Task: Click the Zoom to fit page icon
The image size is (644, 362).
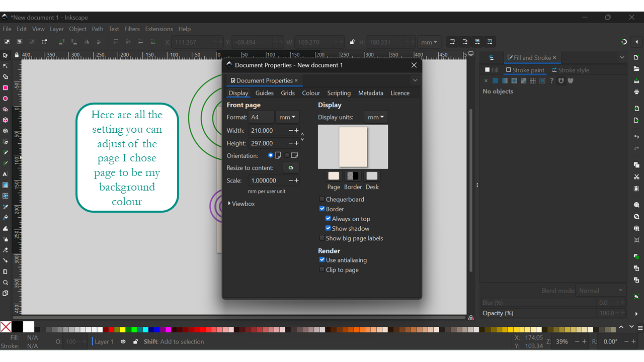Action: (636, 229)
